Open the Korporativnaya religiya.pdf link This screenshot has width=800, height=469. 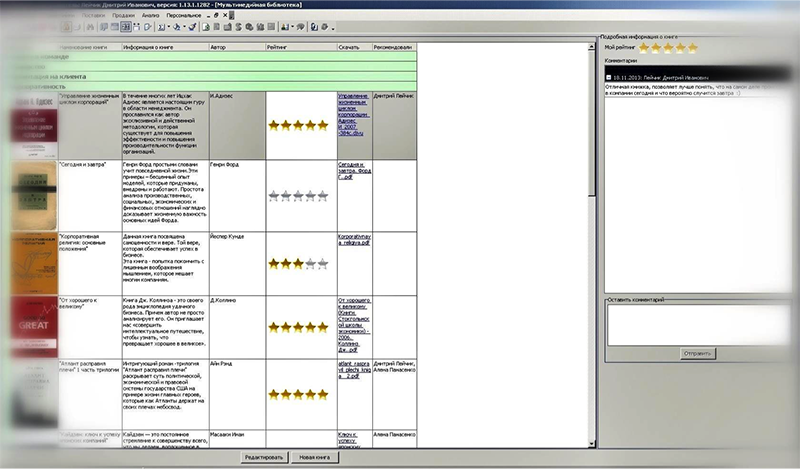tap(354, 239)
